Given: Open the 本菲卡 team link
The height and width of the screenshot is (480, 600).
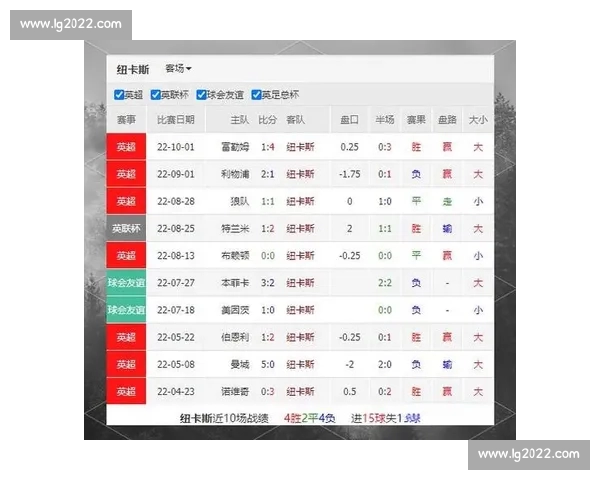Looking at the screenshot, I should (x=235, y=283).
